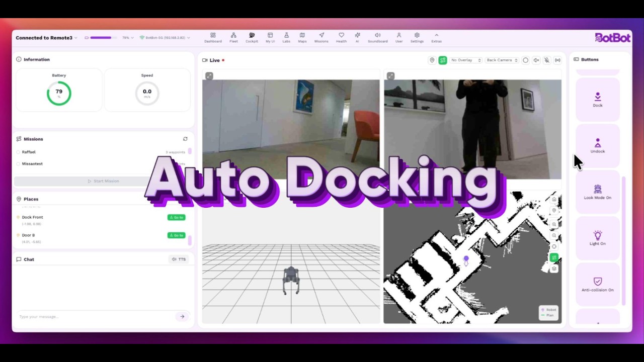Click the Dock Front place name

[x=32, y=217]
